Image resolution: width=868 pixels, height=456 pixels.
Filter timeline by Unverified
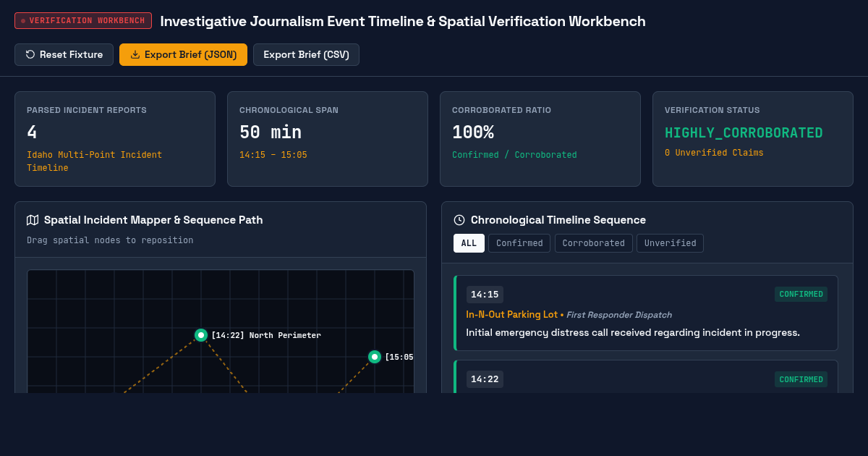point(670,243)
